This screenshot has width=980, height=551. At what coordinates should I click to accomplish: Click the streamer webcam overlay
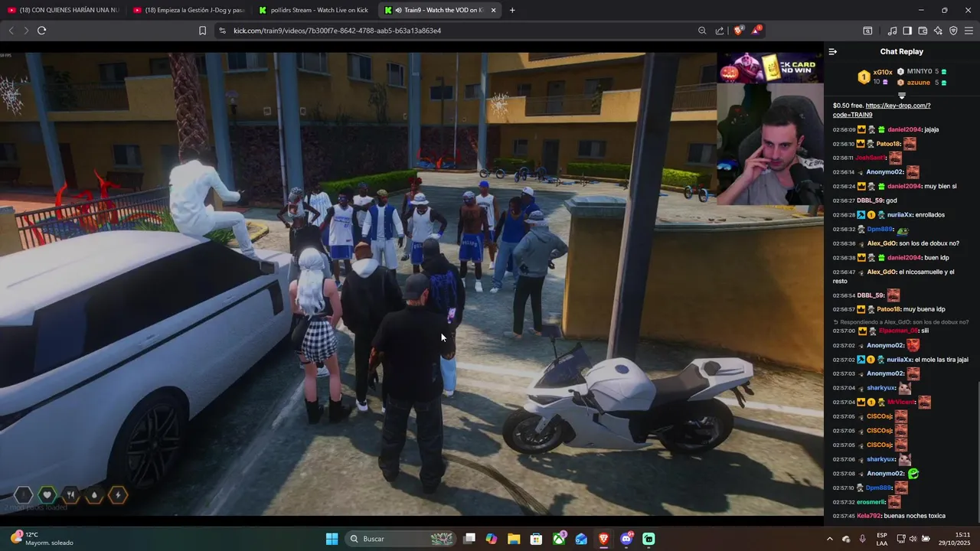(x=770, y=145)
